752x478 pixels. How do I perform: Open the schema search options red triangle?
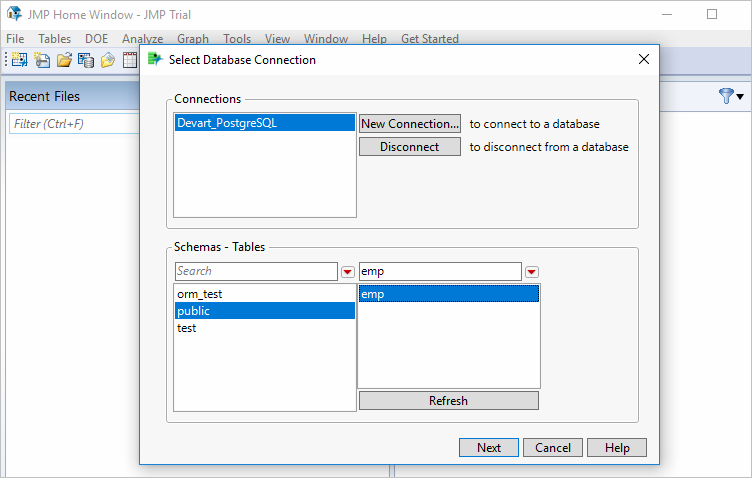click(x=348, y=272)
